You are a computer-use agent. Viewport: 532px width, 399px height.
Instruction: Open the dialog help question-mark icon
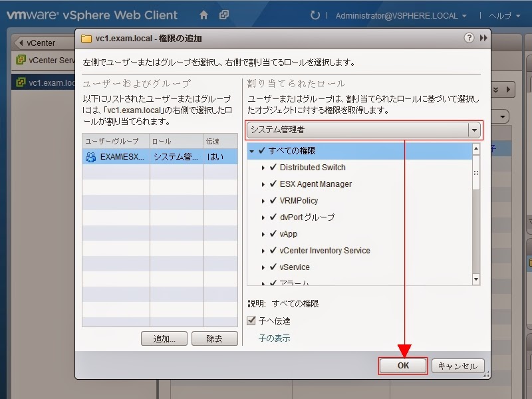click(x=469, y=38)
